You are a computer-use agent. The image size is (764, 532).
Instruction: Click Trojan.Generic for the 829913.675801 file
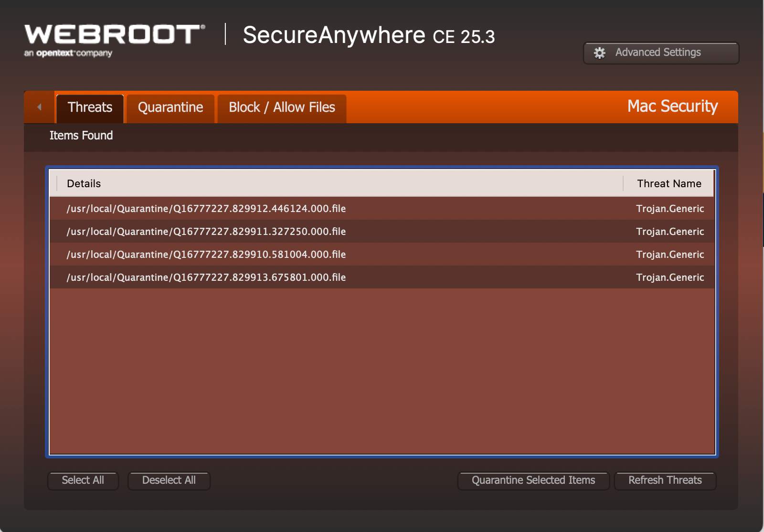pyautogui.click(x=670, y=277)
